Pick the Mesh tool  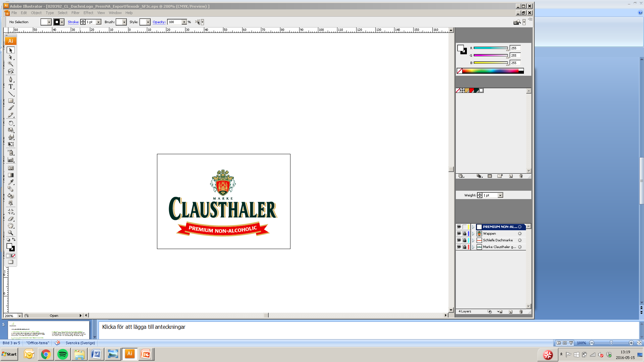point(11,168)
